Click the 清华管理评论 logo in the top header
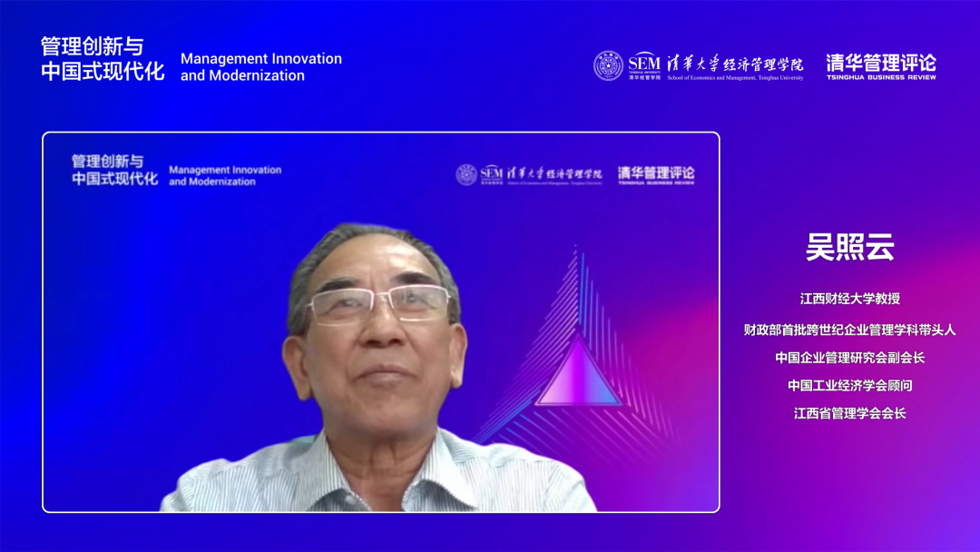The width and height of the screenshot is (980, 552). pyautogui.click(x=880, y=65)
